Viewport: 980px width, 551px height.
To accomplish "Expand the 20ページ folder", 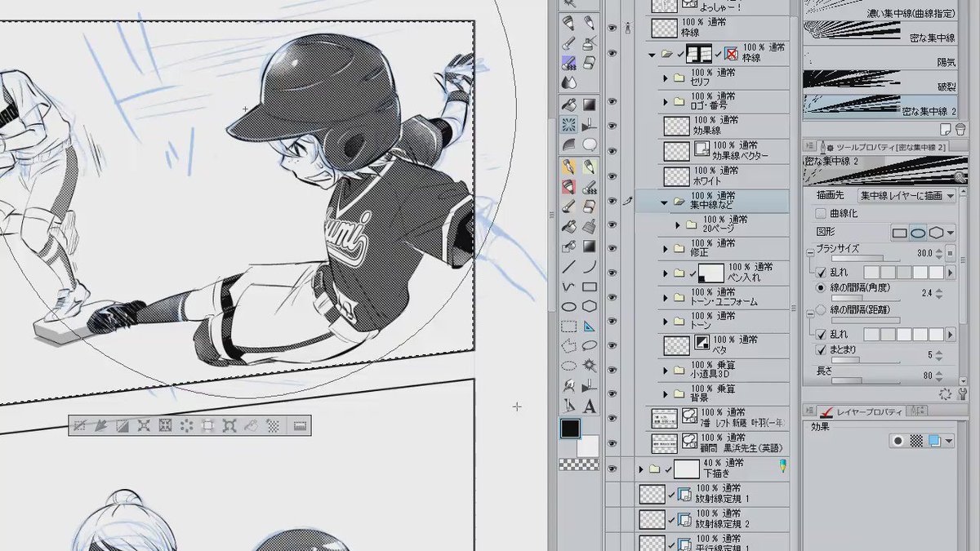I will (x=676, y=224).
